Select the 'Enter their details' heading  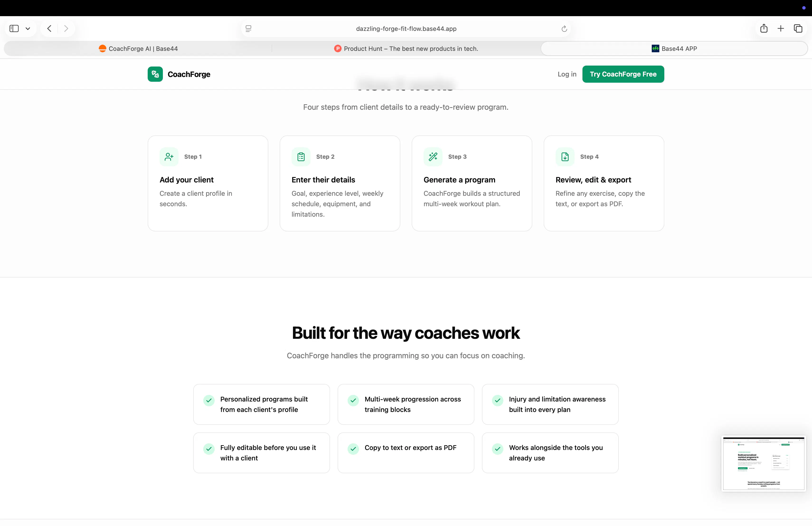pos(323,180)
